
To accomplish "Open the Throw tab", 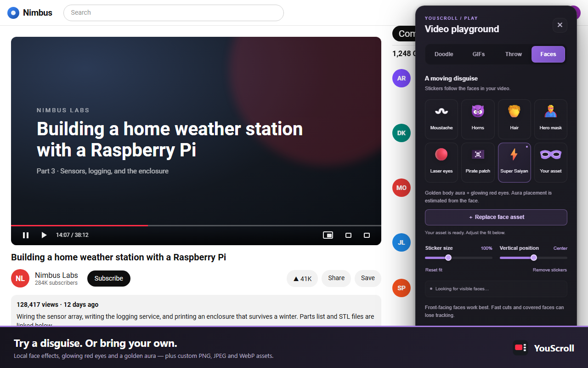I will coord(514,54).
